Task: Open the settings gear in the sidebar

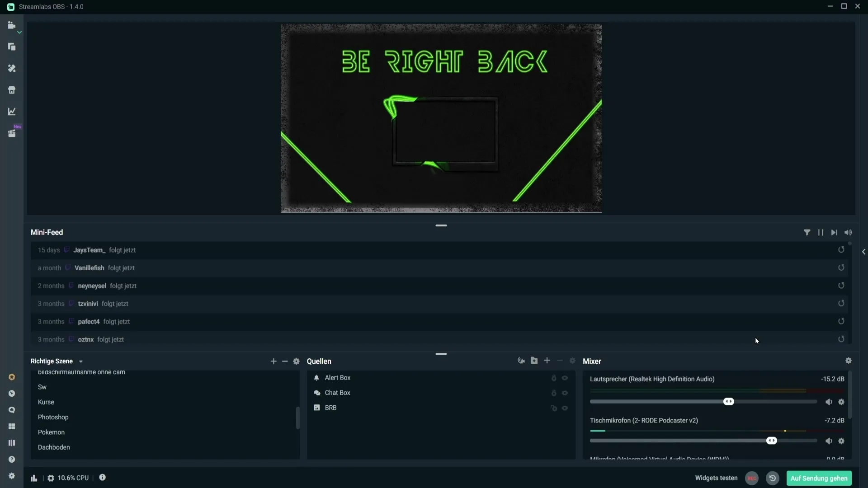Action: 12,476
